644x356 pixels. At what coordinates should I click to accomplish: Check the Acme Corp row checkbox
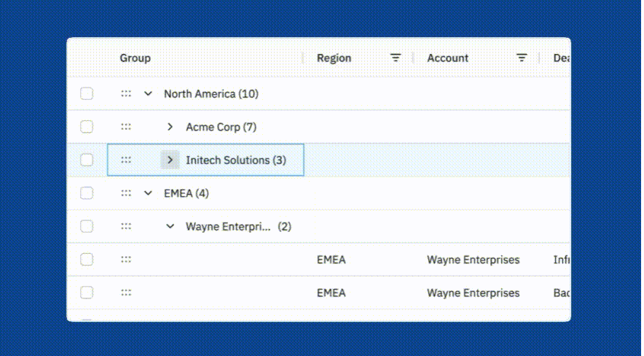[87, 127]
